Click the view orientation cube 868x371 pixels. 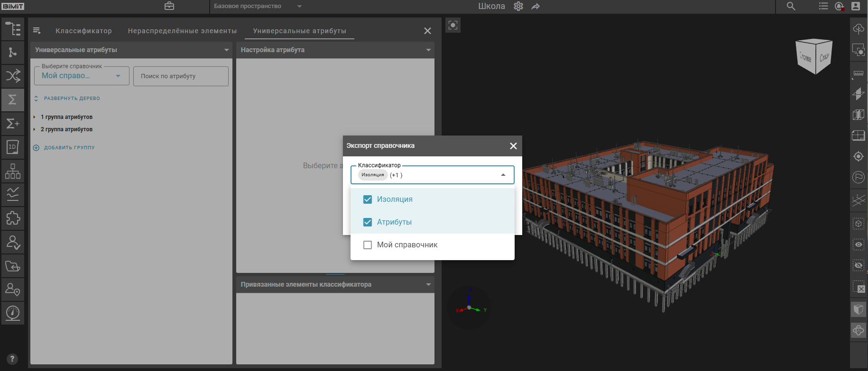coord(814,56)
